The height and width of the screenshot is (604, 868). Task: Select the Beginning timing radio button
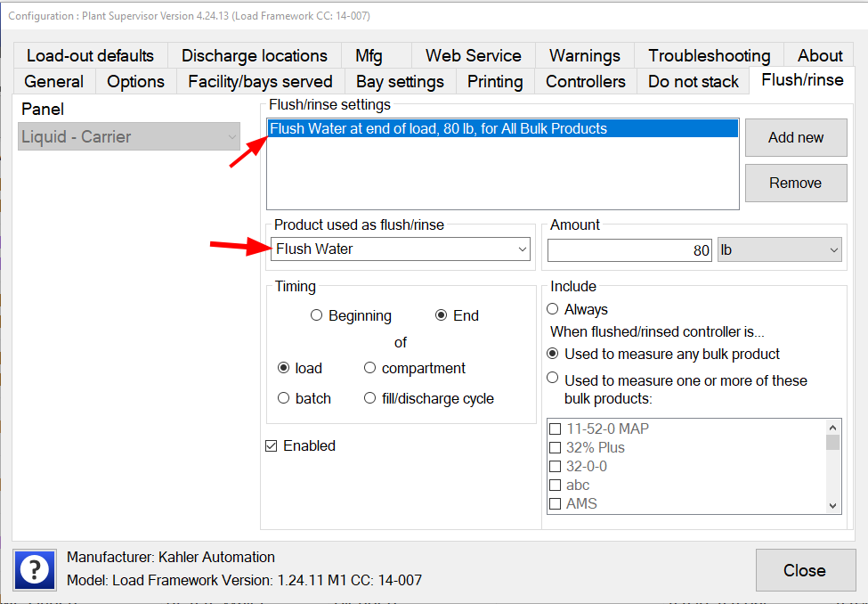[316, 315]
